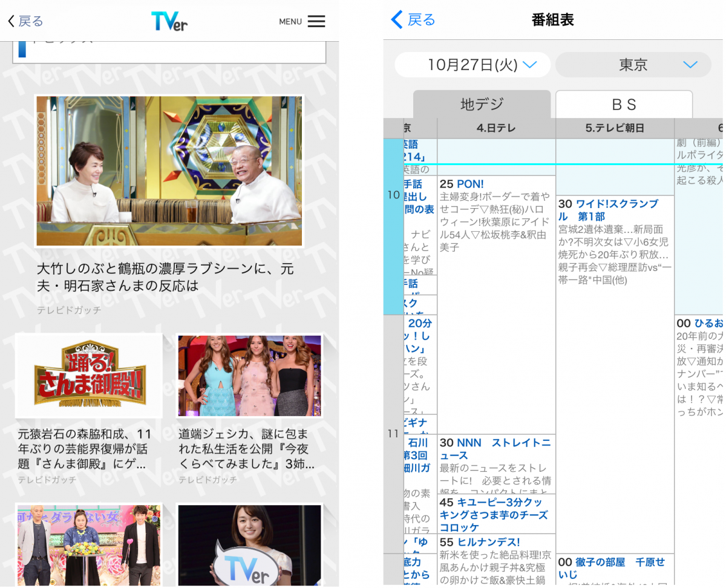The image size is (726, 588).
Task: Select the 4.日テレ channel header
Action: (x=496, y=128)
